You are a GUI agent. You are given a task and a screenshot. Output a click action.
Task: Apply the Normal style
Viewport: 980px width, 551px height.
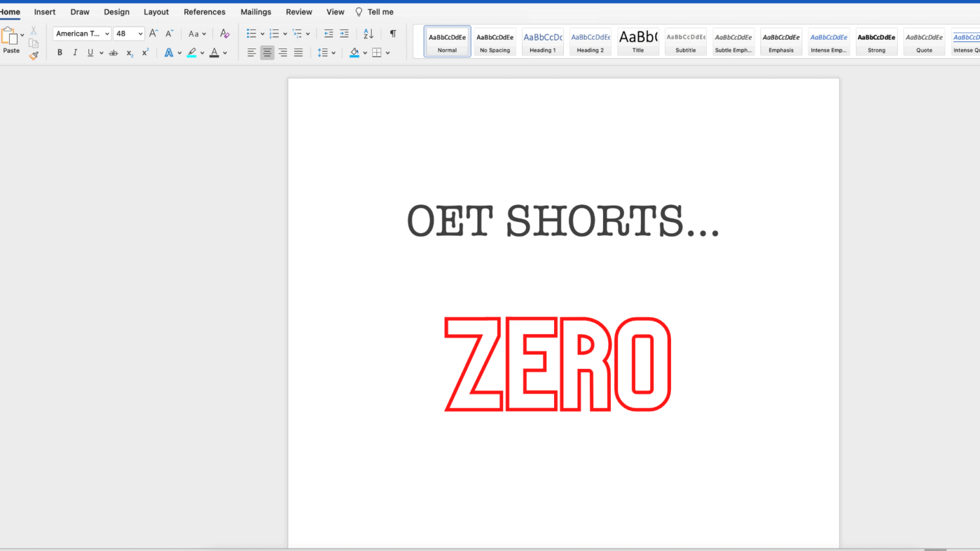(x=448, y=42)
